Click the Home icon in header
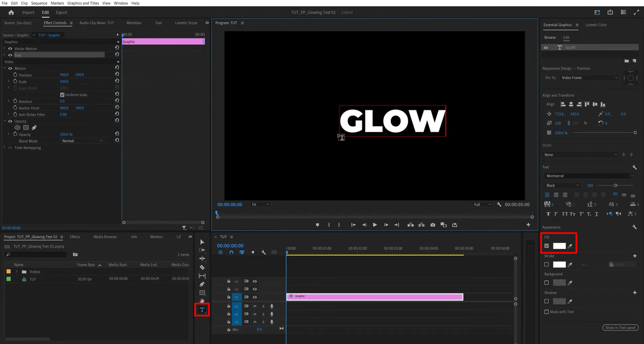 click(12, 12)
